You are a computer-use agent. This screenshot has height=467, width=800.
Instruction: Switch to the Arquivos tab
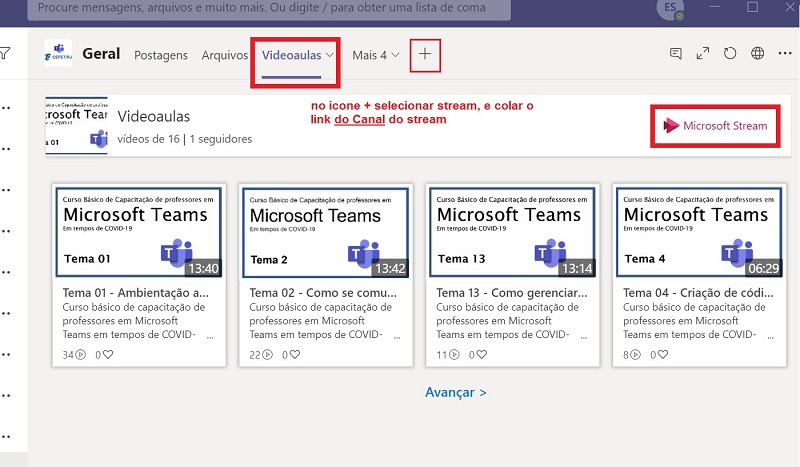tap(224, 55)
